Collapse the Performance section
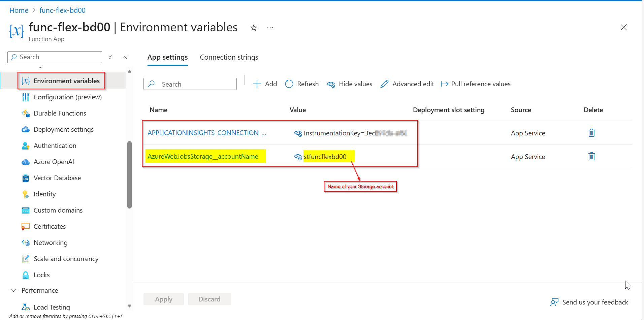Screen dimensions: 644x320 13,290
